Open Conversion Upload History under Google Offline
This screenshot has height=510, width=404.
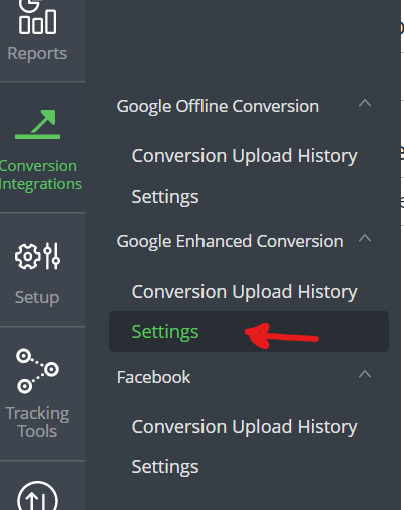(244, 156)
